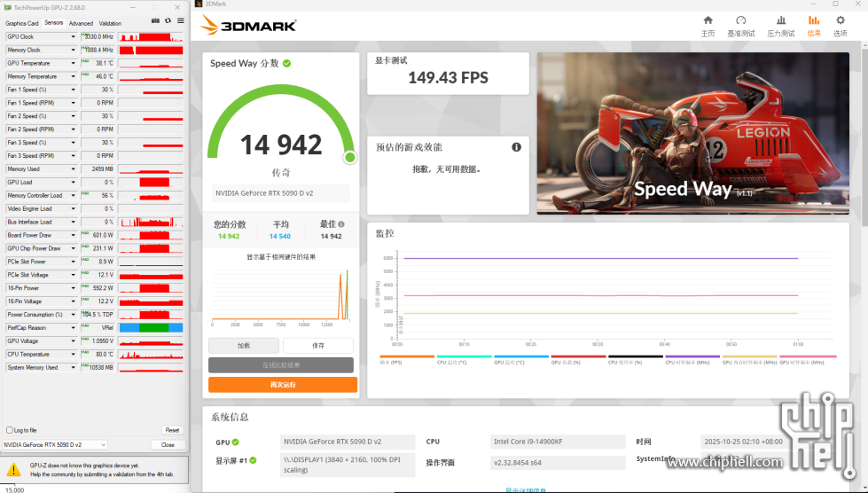
Task: Click the 14 942 score number
Action: [281, 145]
